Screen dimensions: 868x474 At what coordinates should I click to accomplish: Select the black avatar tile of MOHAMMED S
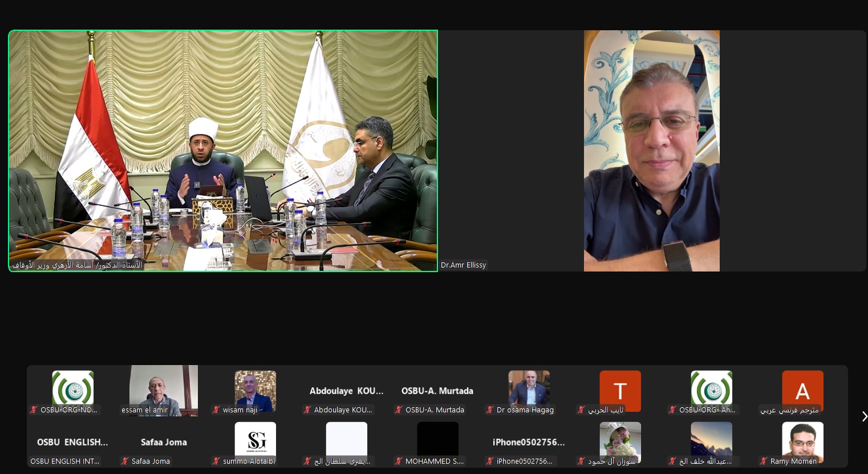437,439
